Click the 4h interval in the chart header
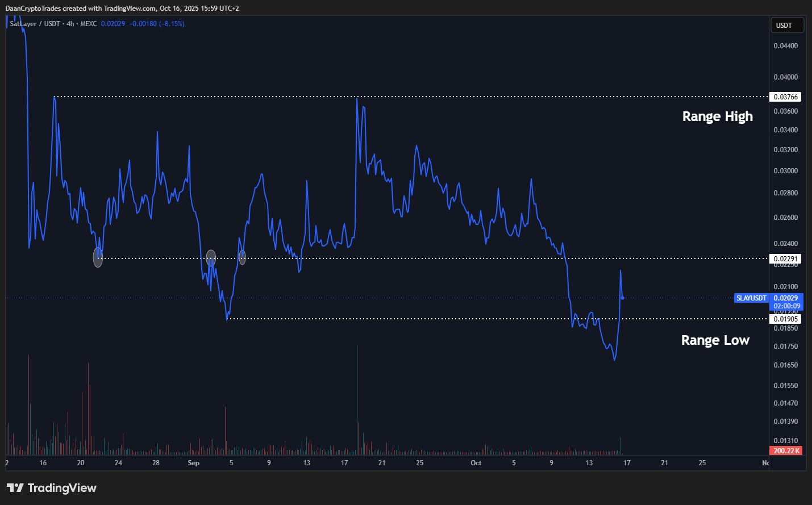 point(70,24)
